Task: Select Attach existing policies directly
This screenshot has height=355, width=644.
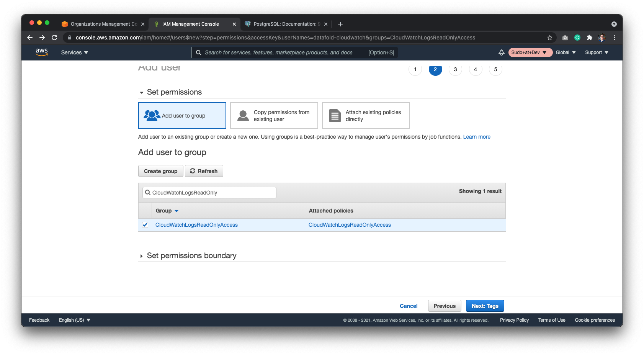Action: (366, 116)
